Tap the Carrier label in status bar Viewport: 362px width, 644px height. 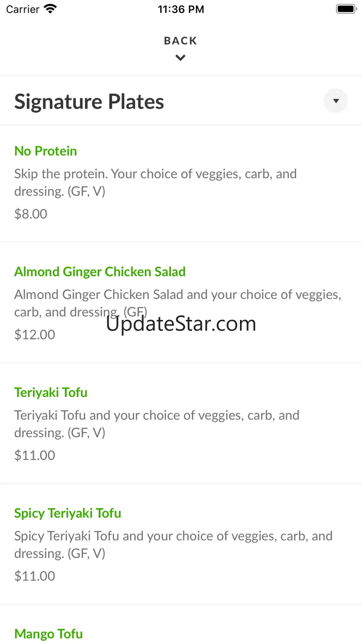[22, 9]
